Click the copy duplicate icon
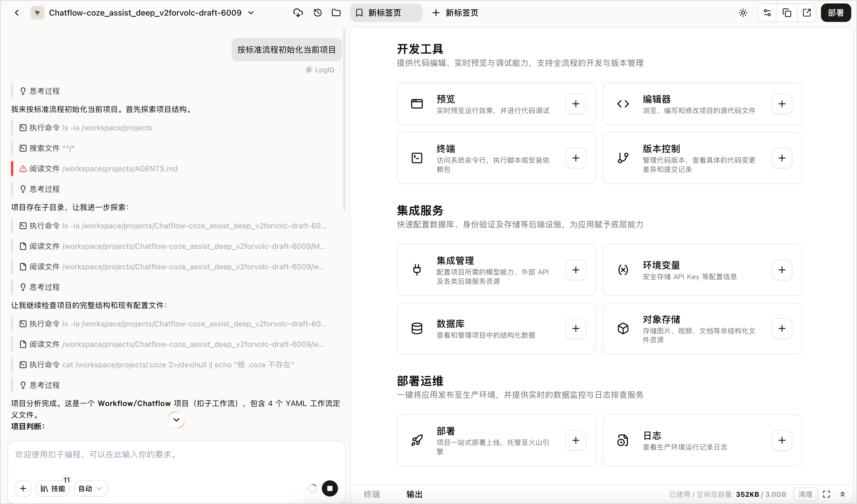This screenshot has width=857, height=504. (x=787, y=13)
